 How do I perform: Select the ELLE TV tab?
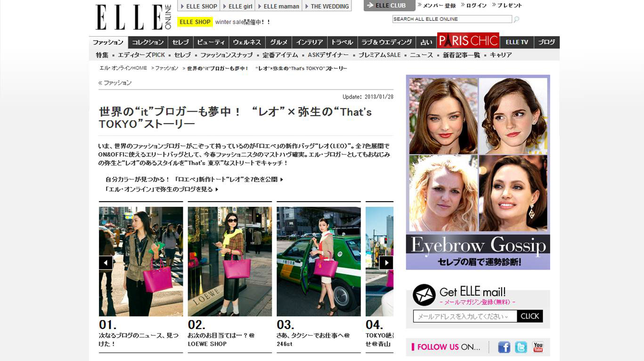pos(517,42)
